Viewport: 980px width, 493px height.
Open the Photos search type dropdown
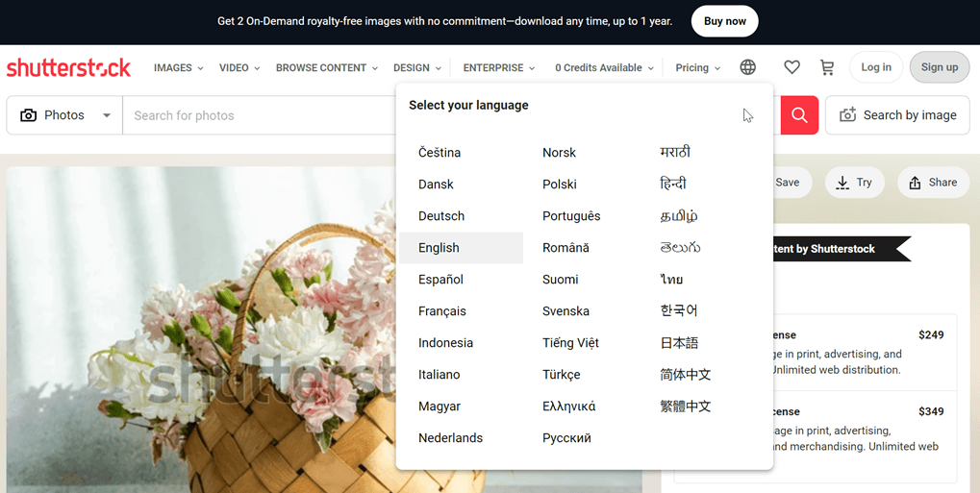coord(64,115)
